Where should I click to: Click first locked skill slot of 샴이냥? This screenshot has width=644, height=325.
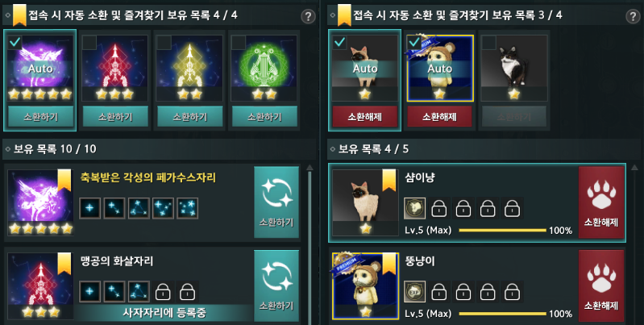coord(439,208)
